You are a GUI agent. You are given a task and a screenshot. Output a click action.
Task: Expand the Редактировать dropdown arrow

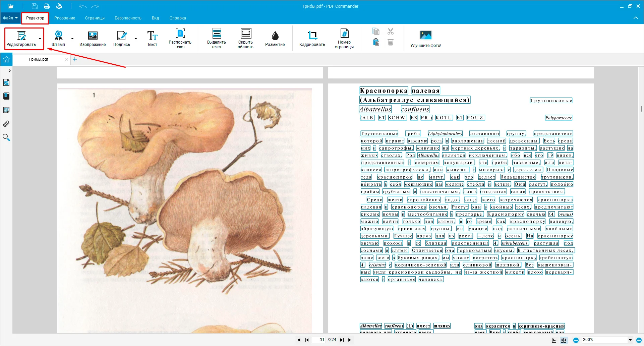40,39
